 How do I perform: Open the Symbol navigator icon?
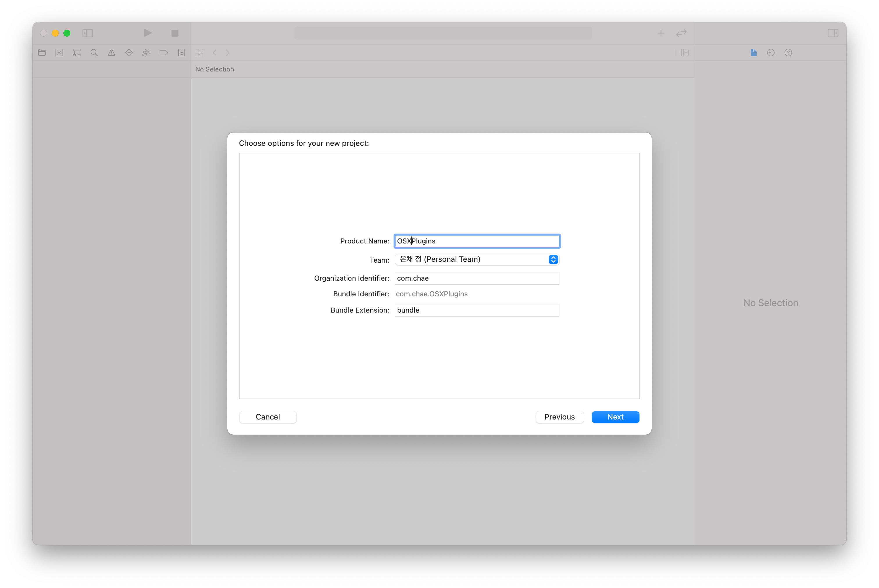(76, 53)
